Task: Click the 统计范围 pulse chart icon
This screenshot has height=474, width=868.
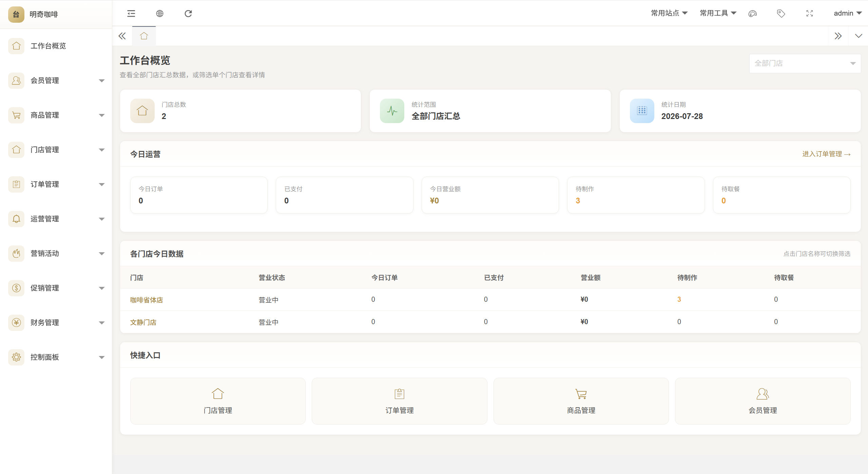Action: (x=392, y=111)
